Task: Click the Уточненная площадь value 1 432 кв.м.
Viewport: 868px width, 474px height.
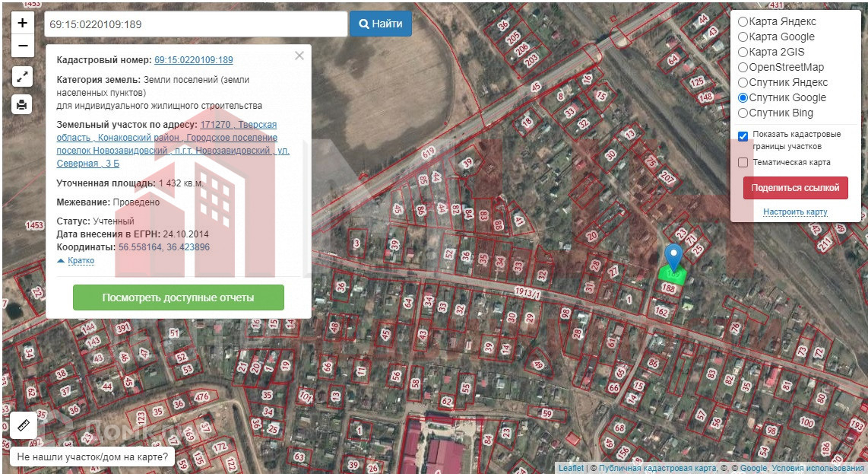Action: (x=181, y=183)
